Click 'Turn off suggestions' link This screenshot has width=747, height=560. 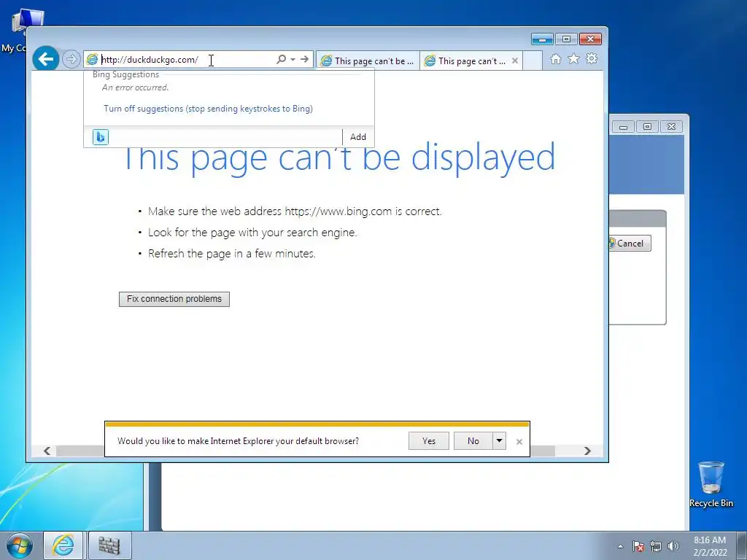(208, 109)
